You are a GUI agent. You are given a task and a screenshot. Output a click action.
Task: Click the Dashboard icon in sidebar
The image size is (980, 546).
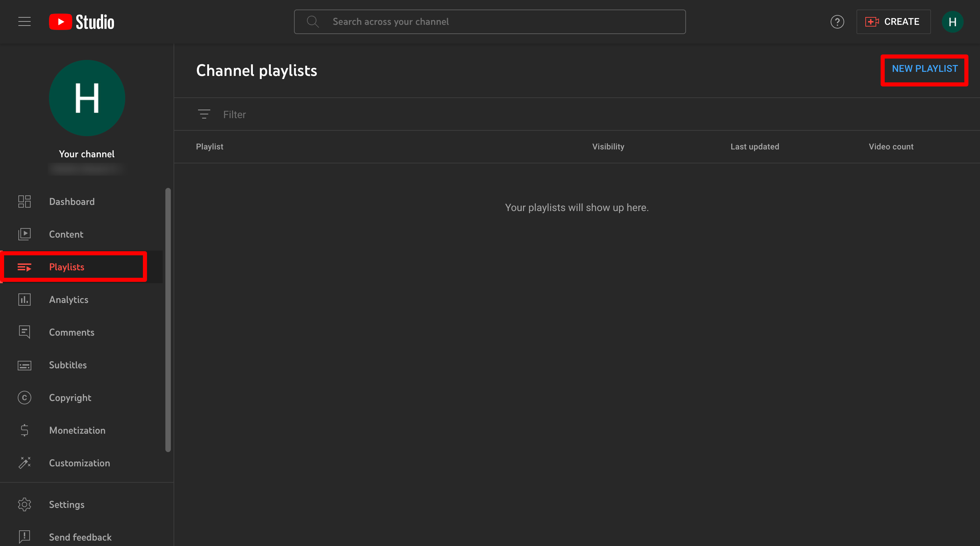pyautogui.click(x=24, y=201)
